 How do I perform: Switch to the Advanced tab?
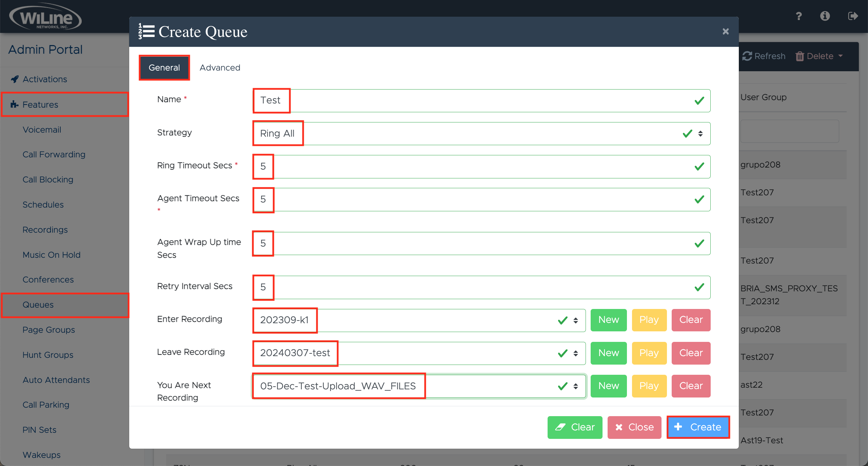click(220, 67)
